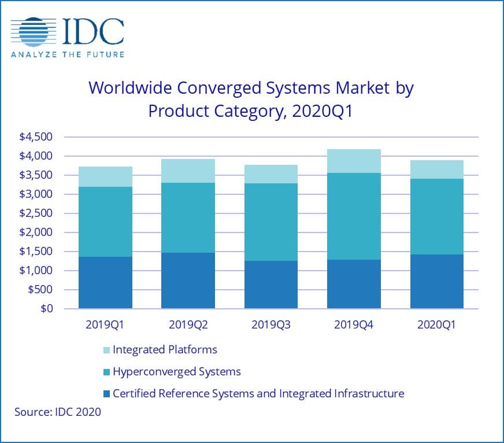
Task: Select 2019Q4 Hyperconverged Systems bar segment
Action: point(354,216)
